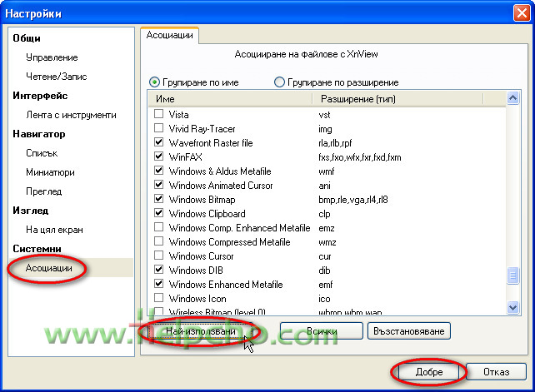The height and width of the screenshot is (392, 535).
Task: Open the 'Четене/Запис' settings page
Action: pyautogui.click(x=57, y=77)
